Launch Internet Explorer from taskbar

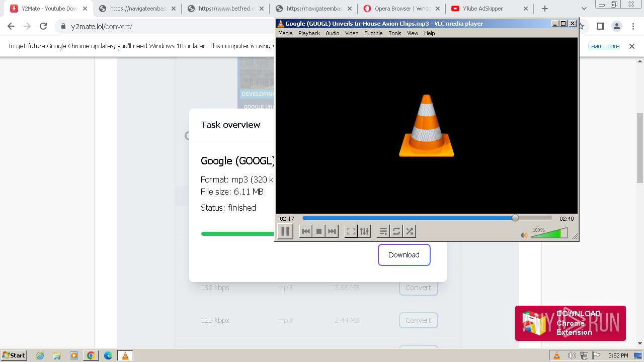coord(40,355)
